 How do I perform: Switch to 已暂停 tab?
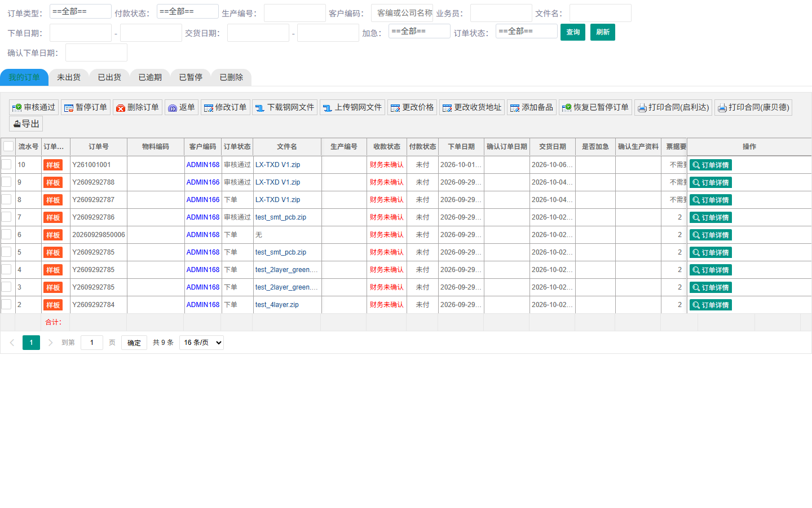click(x=191, y=77)
